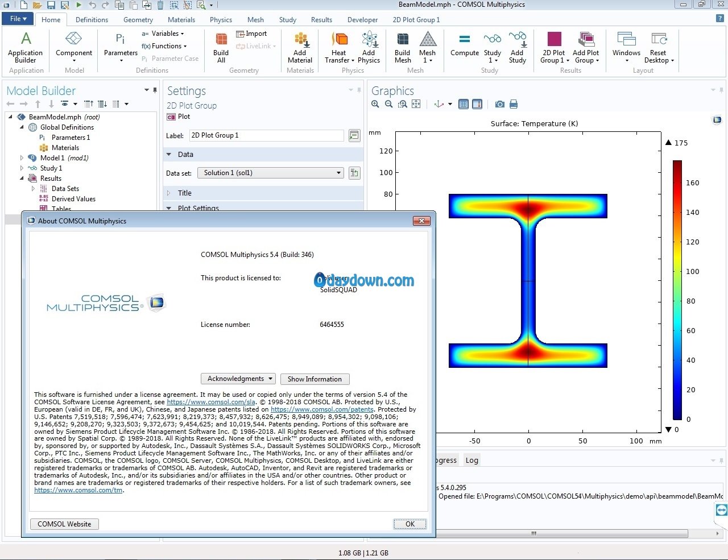Open Parameters in the Definitions group

[x=121, y=47]
